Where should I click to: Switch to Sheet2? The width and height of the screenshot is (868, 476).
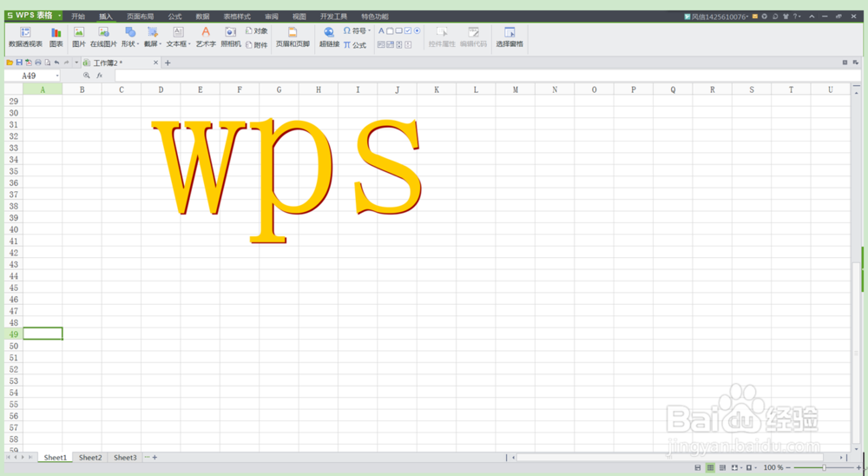pyautogui.click(x=90, y=458)
